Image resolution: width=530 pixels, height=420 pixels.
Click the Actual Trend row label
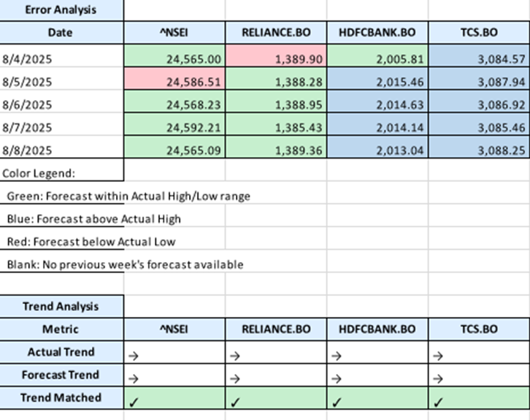(61, 352)
